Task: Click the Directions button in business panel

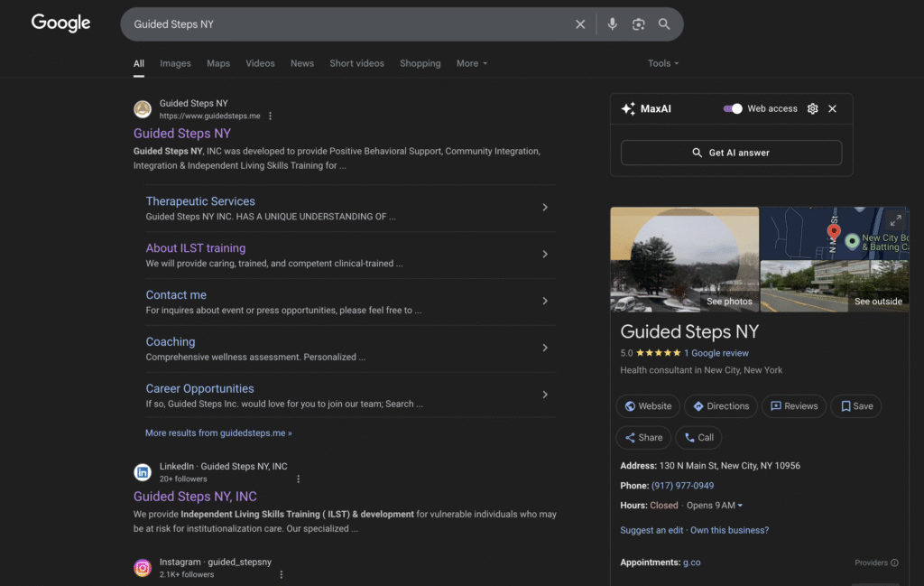Action: 720,406
